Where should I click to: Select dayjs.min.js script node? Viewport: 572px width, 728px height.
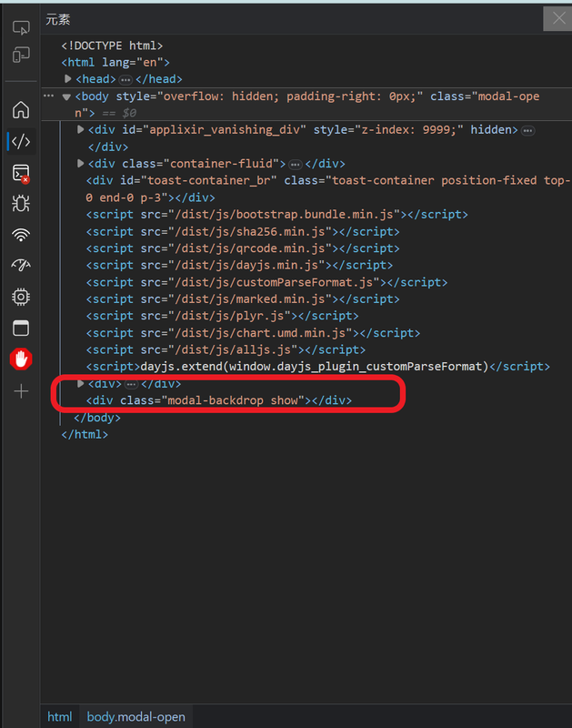tap(239, 265)
